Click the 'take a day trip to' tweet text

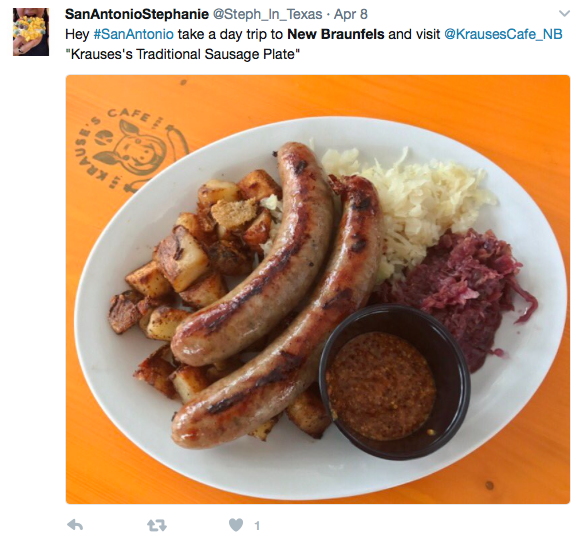tap(230, 34)
